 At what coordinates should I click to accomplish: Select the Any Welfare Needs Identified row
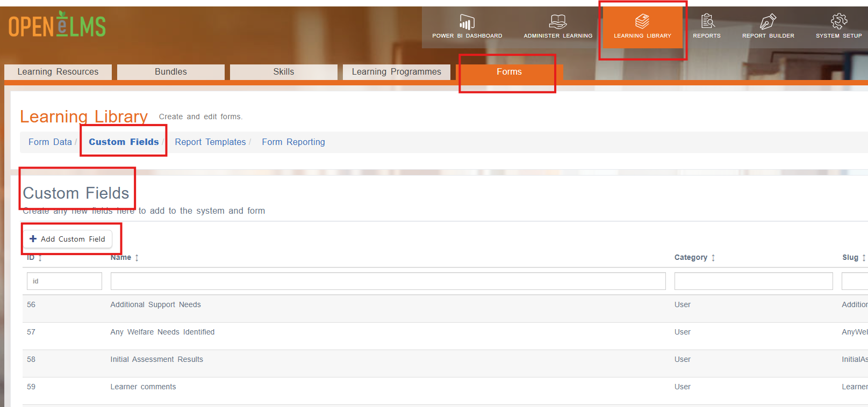445,336
